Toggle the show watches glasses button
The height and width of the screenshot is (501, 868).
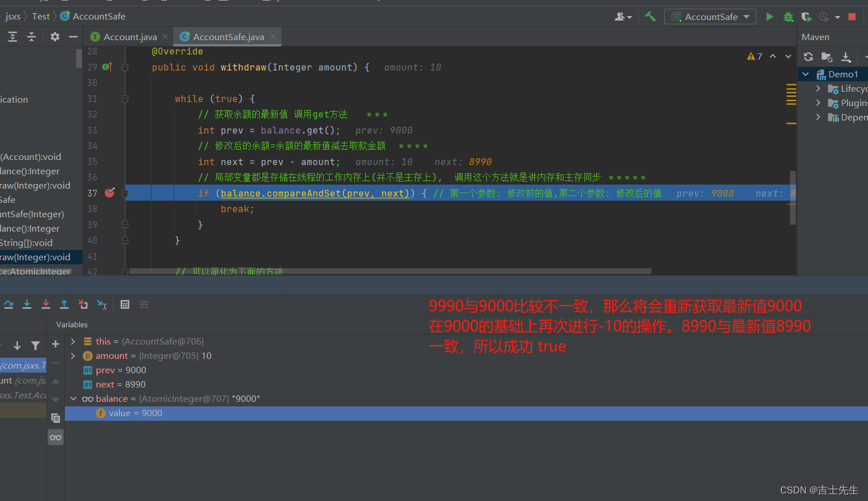[56, 437]
